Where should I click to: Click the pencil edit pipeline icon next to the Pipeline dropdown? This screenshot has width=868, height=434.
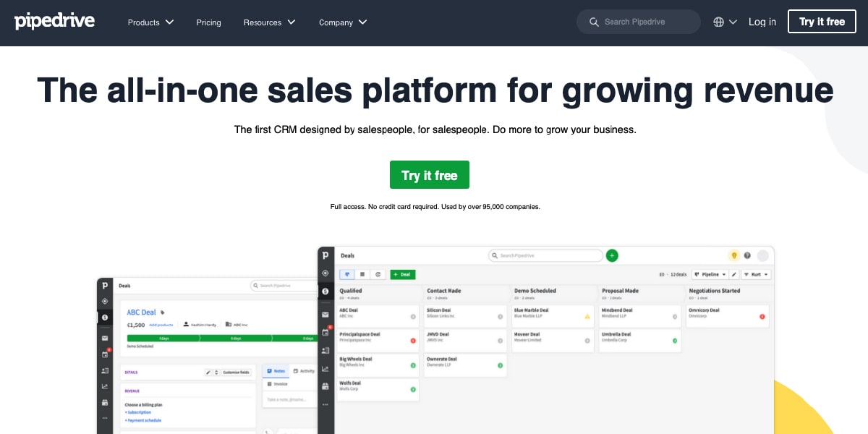[734, 274]
